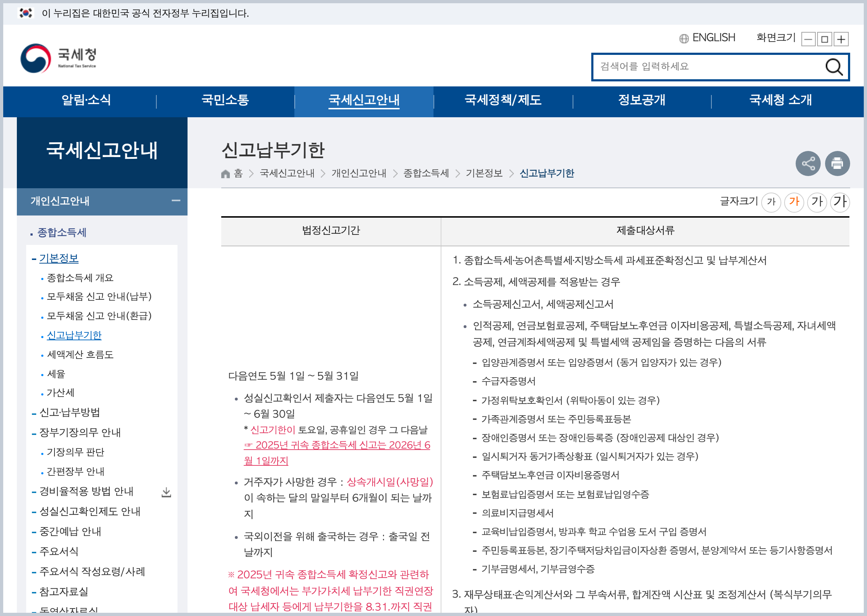Viewport: 867px width, 616px height.
Task: Collapse the 기본정보 submenu
Action: coord(59,258)
